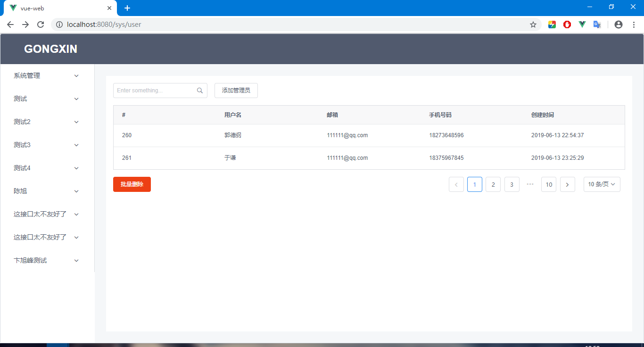
Task: Reload the page
Action: [x=41, y=25]
